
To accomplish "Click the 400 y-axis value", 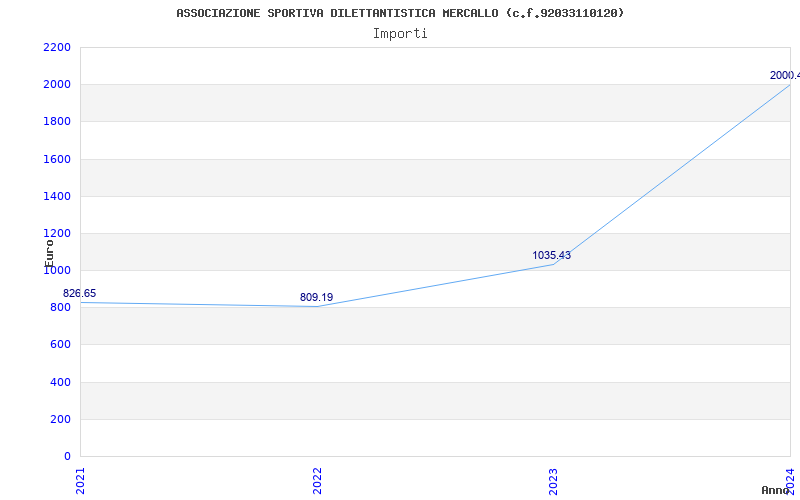I will pos(60,383).
